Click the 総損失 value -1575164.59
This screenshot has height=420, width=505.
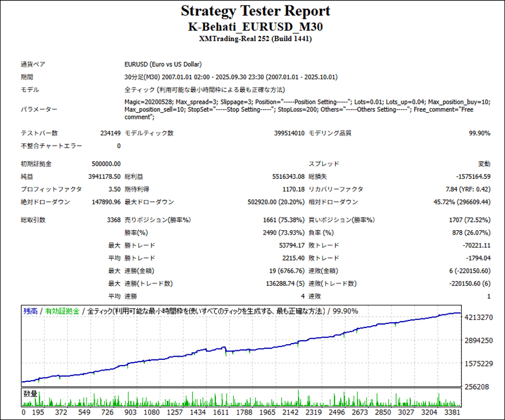(467, 177)
